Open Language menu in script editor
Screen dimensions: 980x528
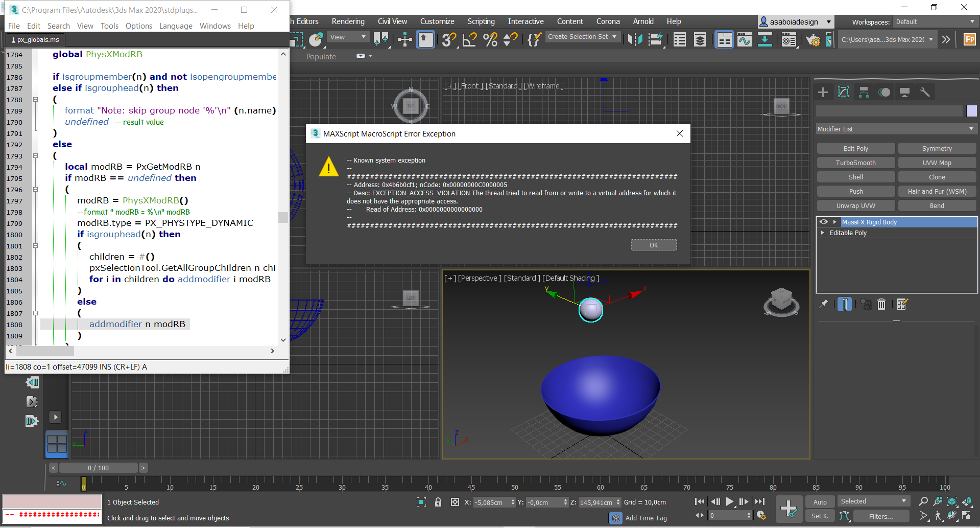[x=176, y=26]
